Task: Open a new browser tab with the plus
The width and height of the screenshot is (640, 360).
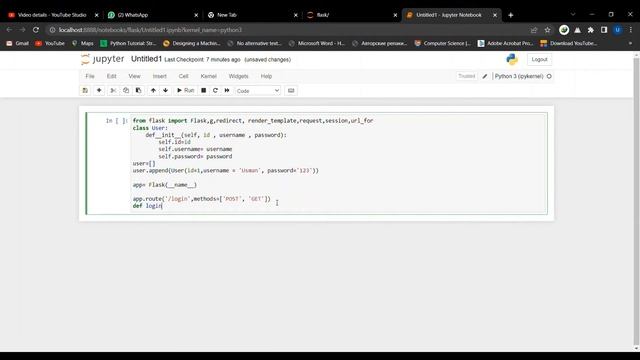Action: tap(510, 15)
